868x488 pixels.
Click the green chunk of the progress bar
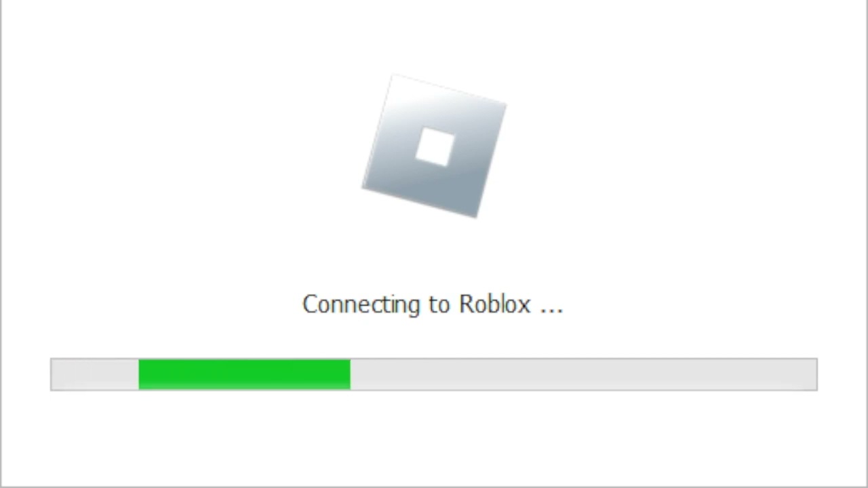point(244,374)
